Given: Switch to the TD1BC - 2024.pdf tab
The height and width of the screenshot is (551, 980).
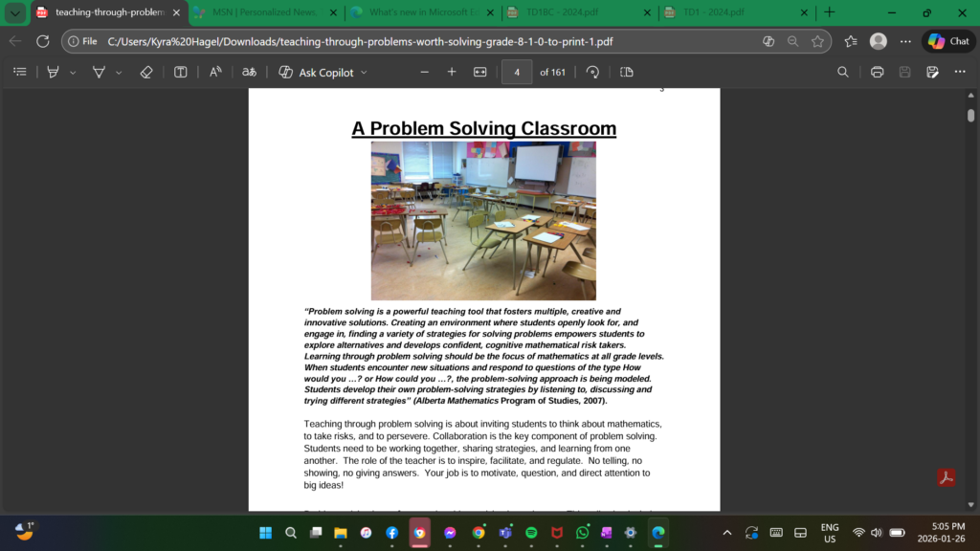Looking at the screenshot, I should pyautogui.click(x=574, y=12).
